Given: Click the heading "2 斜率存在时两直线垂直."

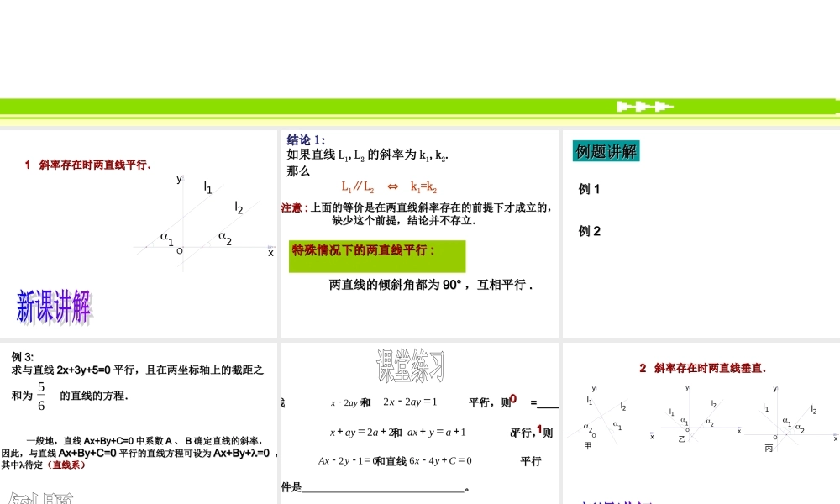Looking at the screenshot, I should point(703,369).
